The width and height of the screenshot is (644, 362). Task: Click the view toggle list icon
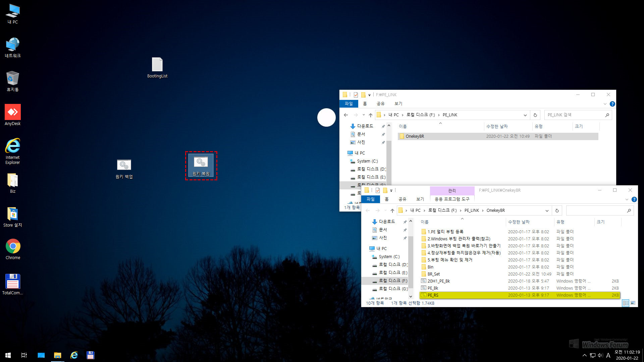626,303
